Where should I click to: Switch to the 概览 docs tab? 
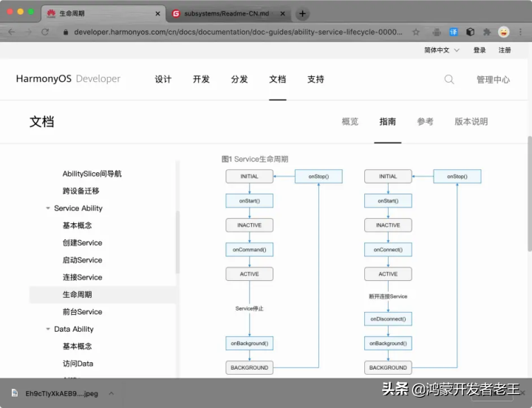(x=349, y=121)
